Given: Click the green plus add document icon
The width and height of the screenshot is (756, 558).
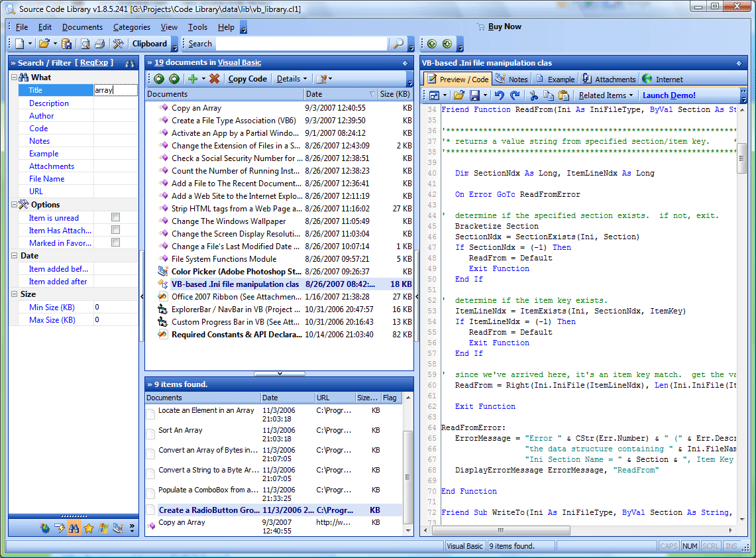Looking at the screenshot, I should pos(192,79).
